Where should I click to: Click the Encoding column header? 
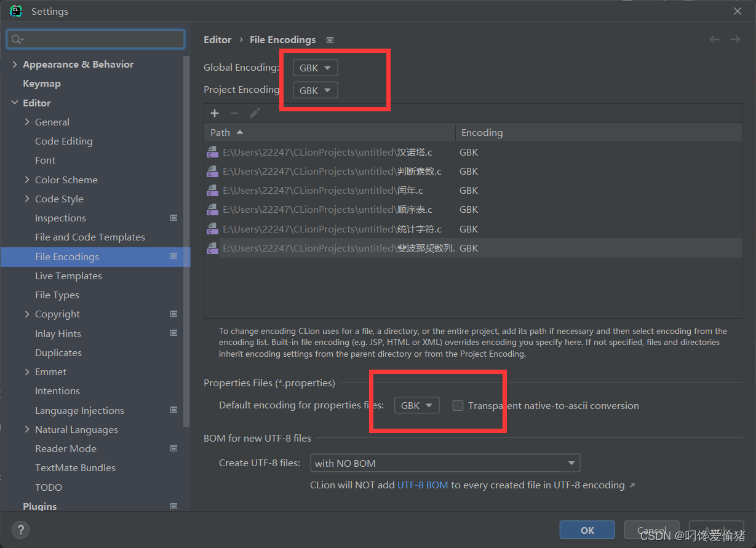[x=599, y=132]
